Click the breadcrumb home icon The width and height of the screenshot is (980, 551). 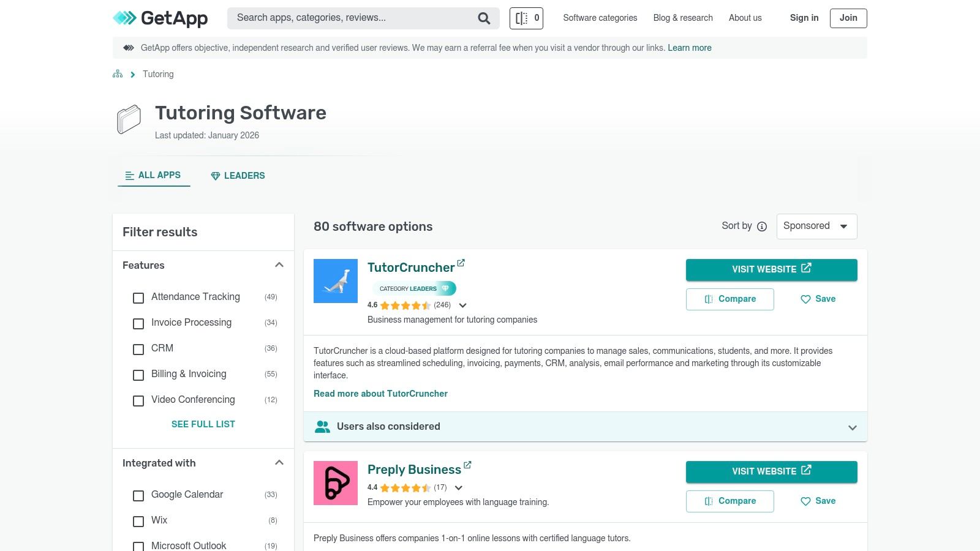click(x=117, y=73)
